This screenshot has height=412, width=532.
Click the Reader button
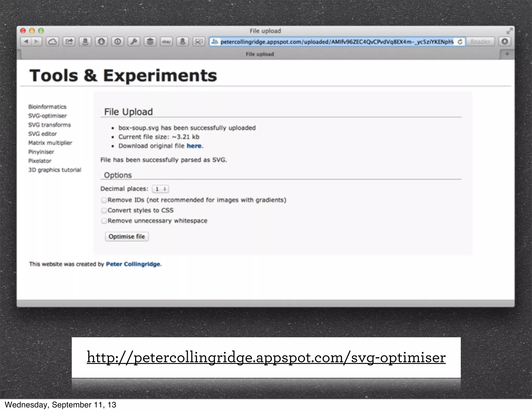[480, 42]
